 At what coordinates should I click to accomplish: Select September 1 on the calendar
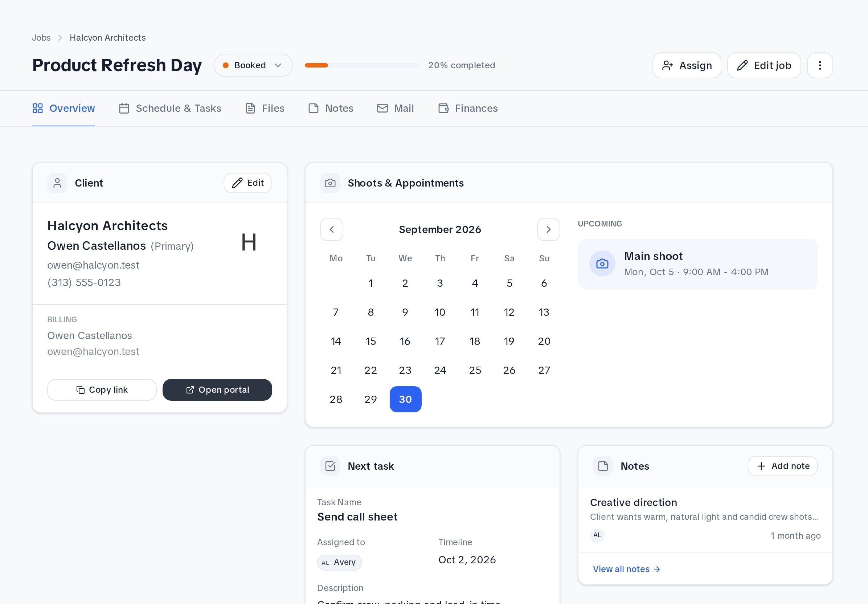(370, 283)
